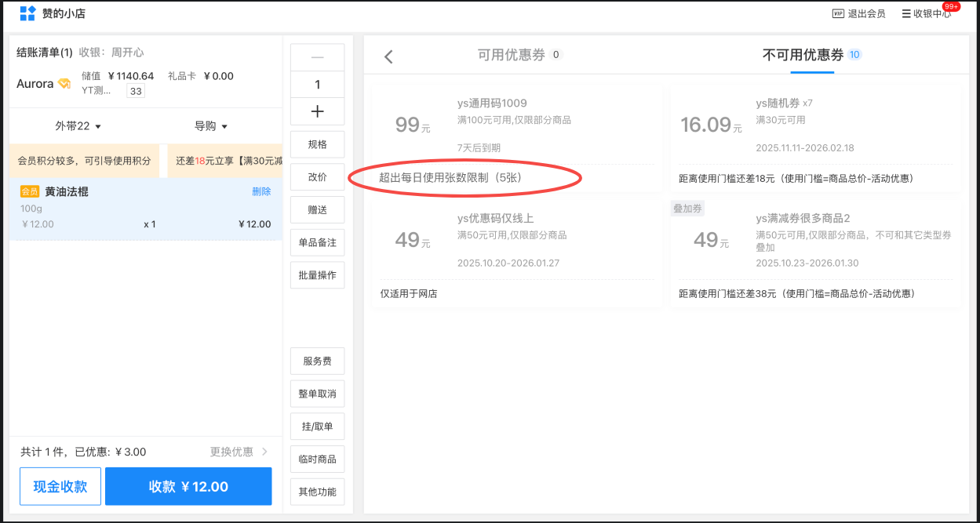Click the minus quantity button

pyautogui.click(x=317, y=57)
